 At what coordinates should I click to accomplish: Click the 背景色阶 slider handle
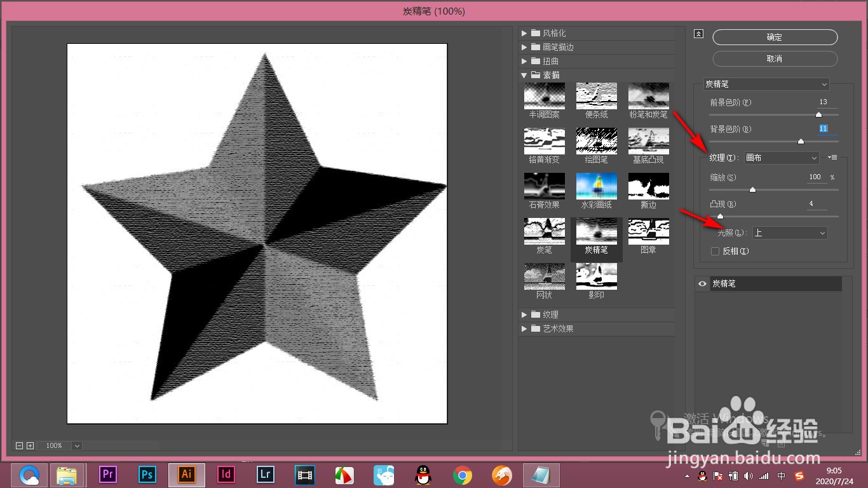pos(801,141)
